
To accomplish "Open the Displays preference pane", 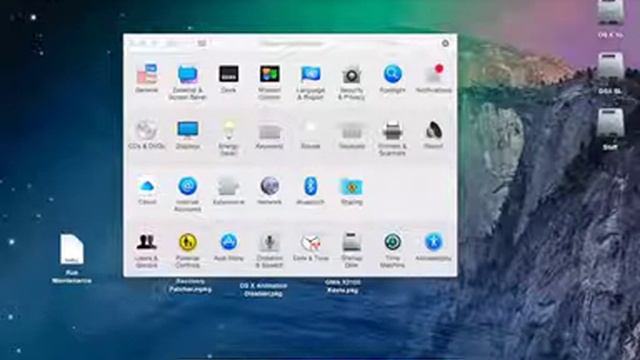I will coord(188,135).
